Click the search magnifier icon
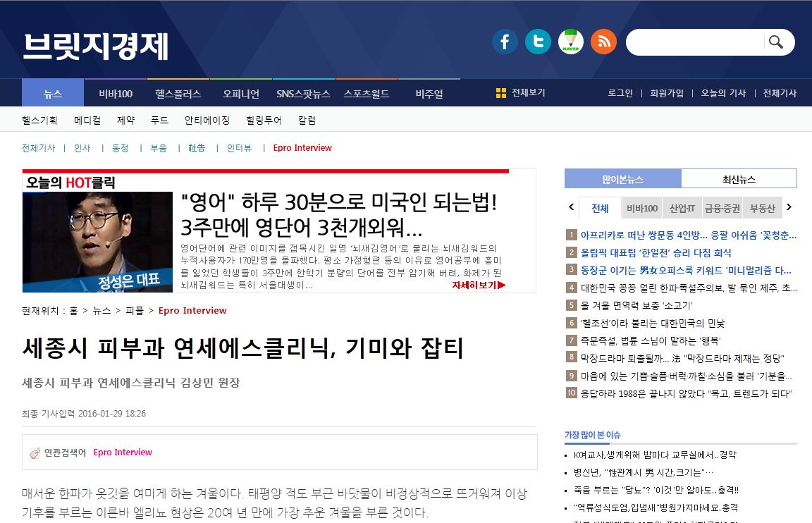 (776, 42)
